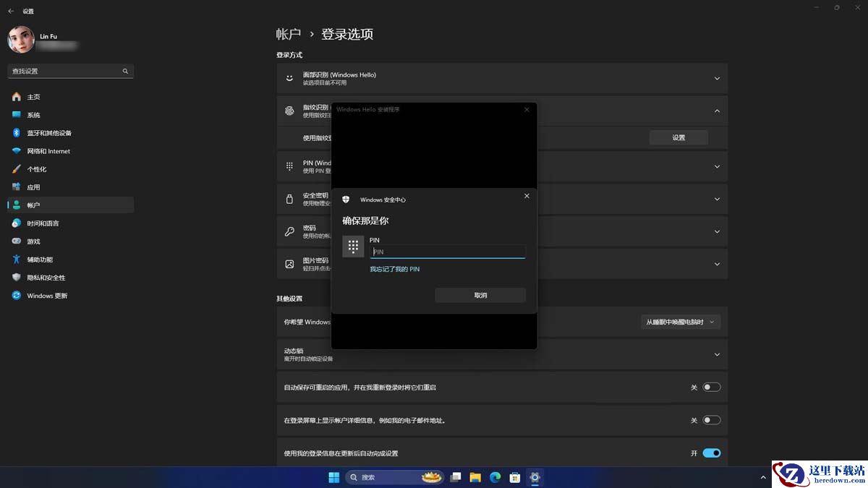This screenshot has width=868, height=488.
Task: Turn off use sign-in info after update switch
Action: 712,453
